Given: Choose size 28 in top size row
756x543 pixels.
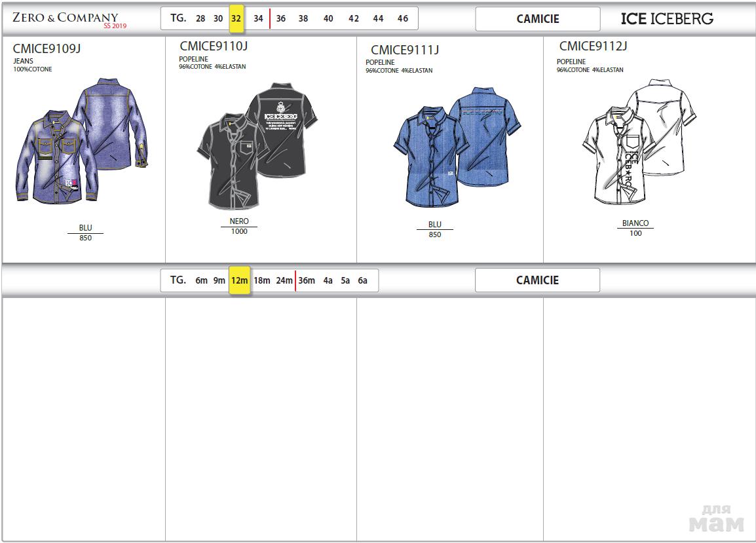Looking at the screenshot, I should (x=200, y=19).
